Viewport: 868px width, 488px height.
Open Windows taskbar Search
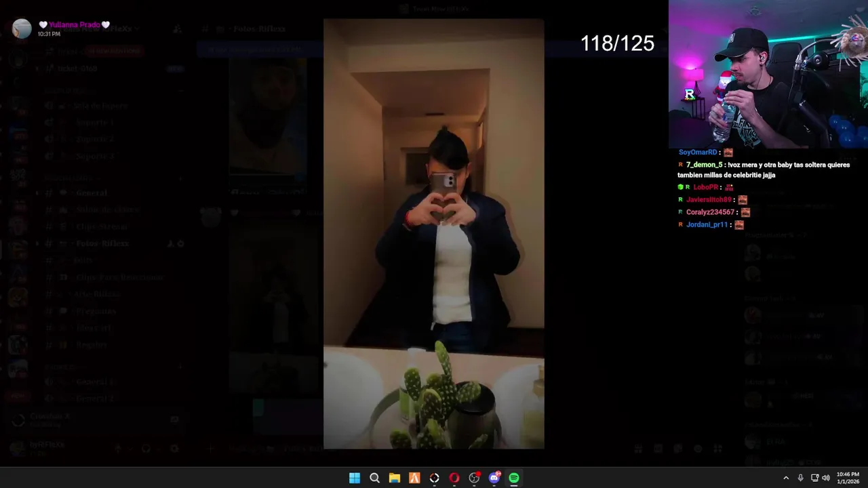click(374, 478)
